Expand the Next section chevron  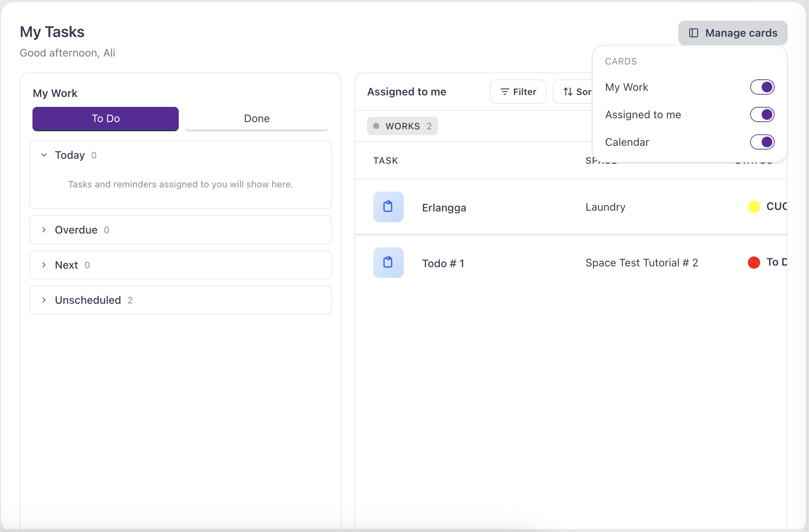pyautogui.click(x=44, y=265)
